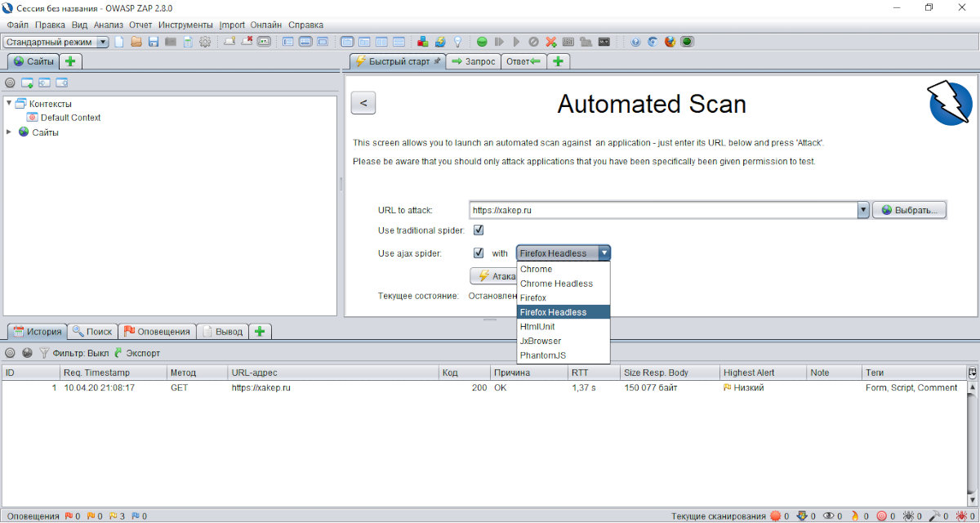Open the Файл menu

pyautogui.click(x=17, y=25)
